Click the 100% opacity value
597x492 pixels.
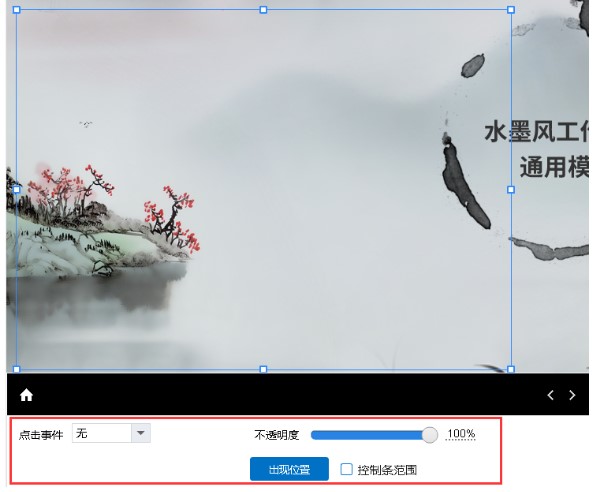click(461, 434)
